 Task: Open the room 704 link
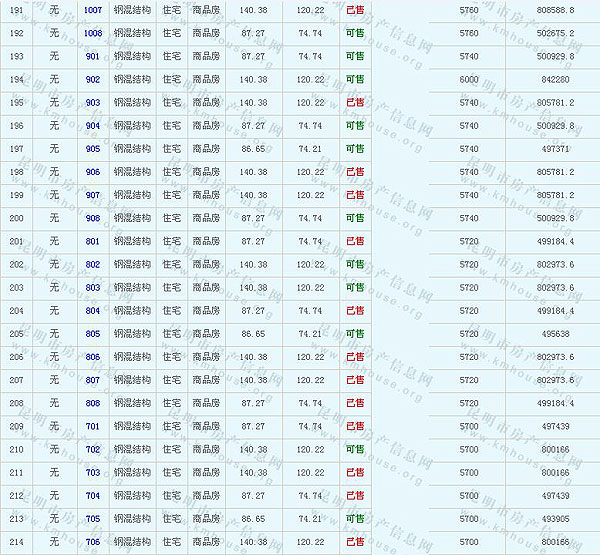[x=93, y=496]
